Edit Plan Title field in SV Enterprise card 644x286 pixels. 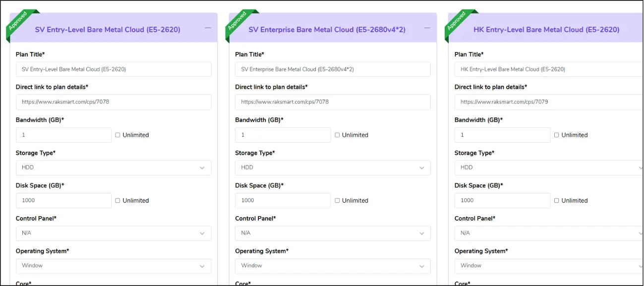tap(333, 69)
